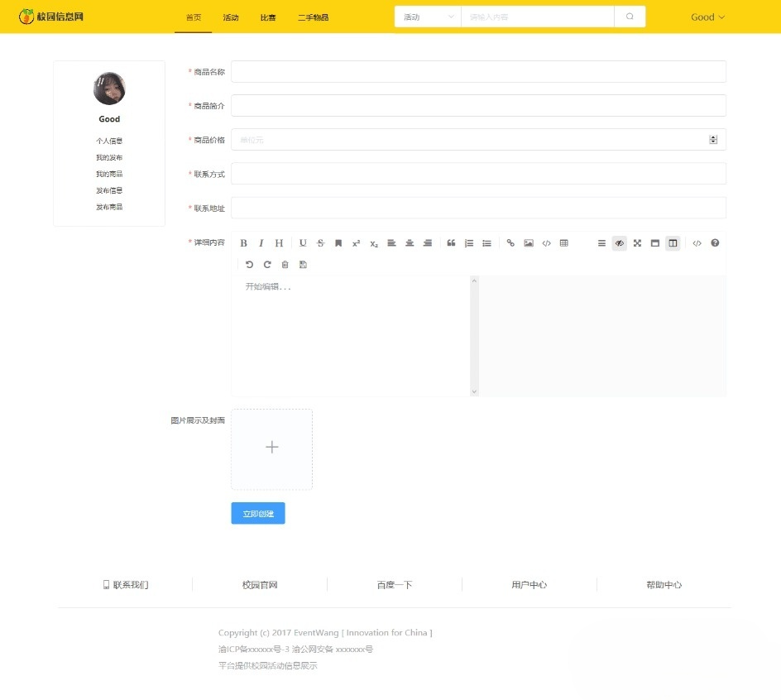Expand the ordered list options icon
781x700 pixels.
pyautogui.click(x=468, y=242)
